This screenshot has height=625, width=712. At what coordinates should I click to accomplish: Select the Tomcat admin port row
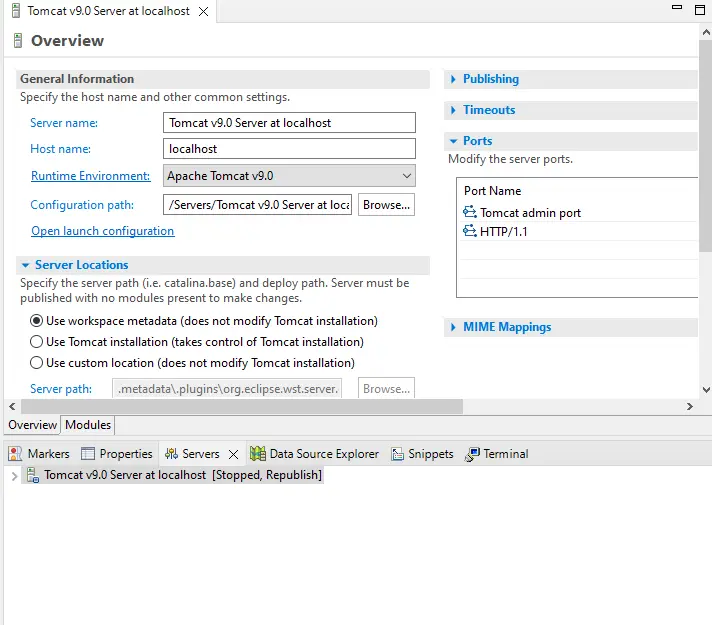coord(578,213)
